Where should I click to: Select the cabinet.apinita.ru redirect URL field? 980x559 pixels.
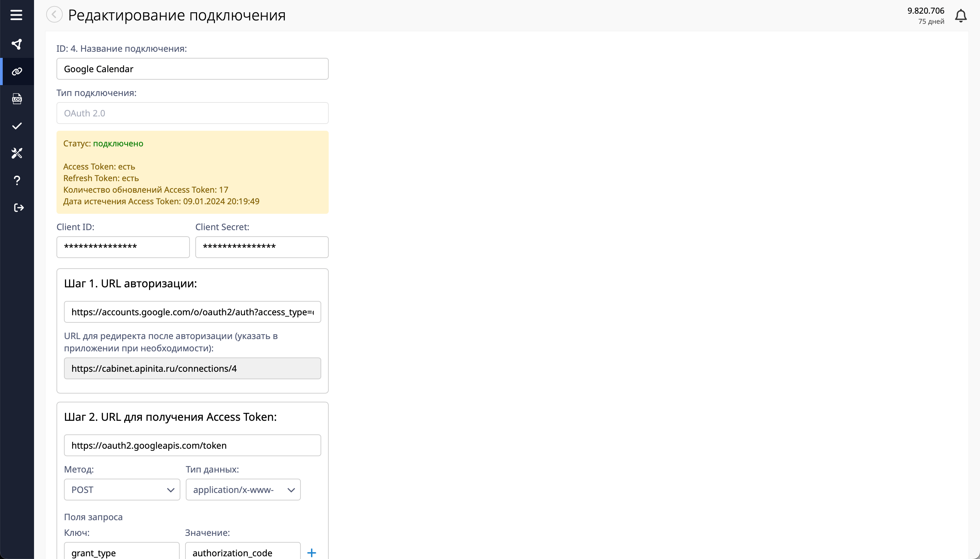click(x=192, y=369)
